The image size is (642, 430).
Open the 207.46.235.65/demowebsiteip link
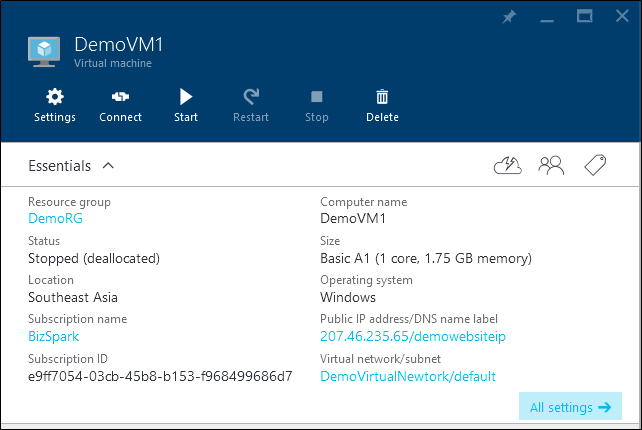click(x=413, y=336)
